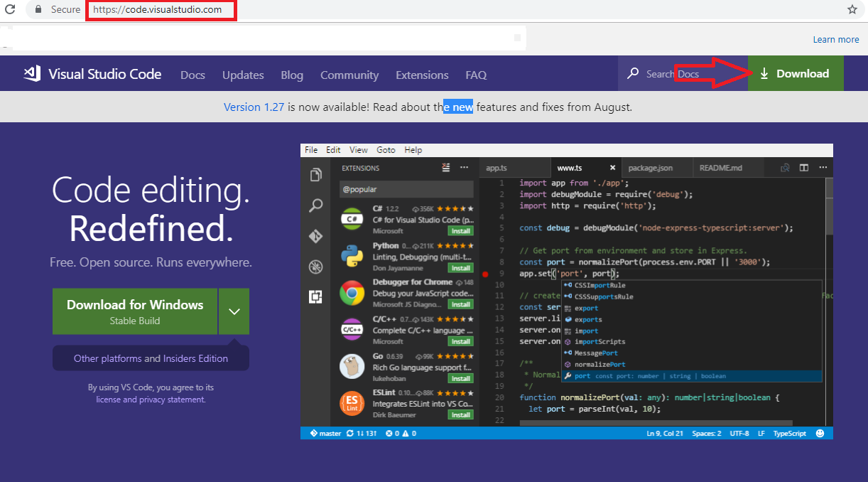Switch to the README.md editor tab
This screenshot has width=868, height=482.
pyautogui.click(x=728, y=168)
